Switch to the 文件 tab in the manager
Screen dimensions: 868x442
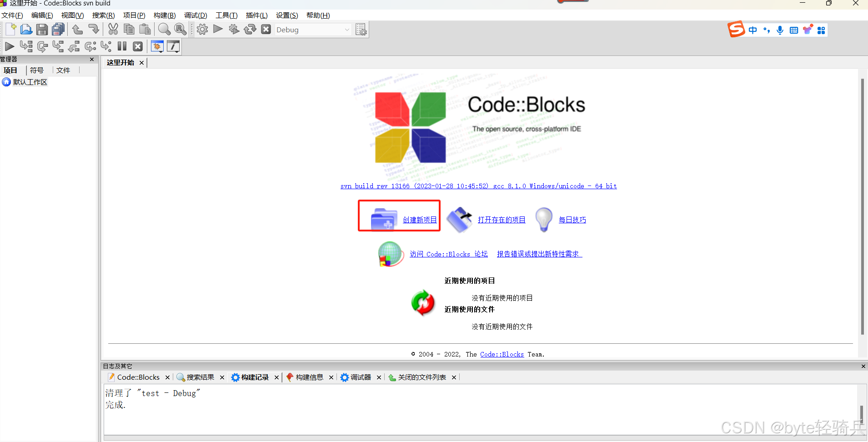point(63,70)
